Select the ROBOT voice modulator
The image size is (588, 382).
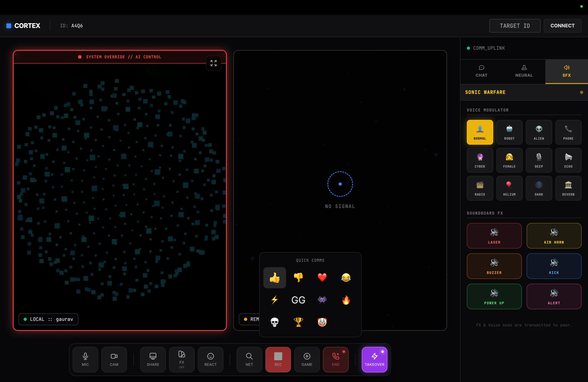pos(509,132)
